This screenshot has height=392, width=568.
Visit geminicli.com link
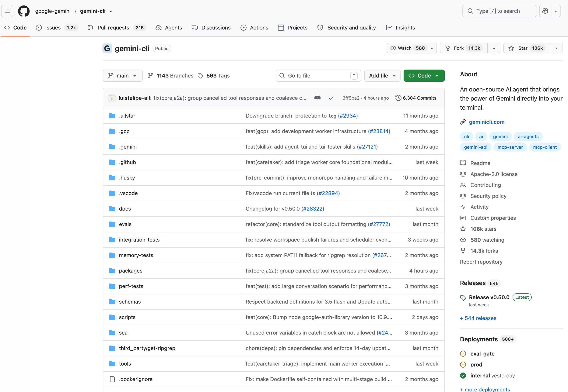point(487,122)
